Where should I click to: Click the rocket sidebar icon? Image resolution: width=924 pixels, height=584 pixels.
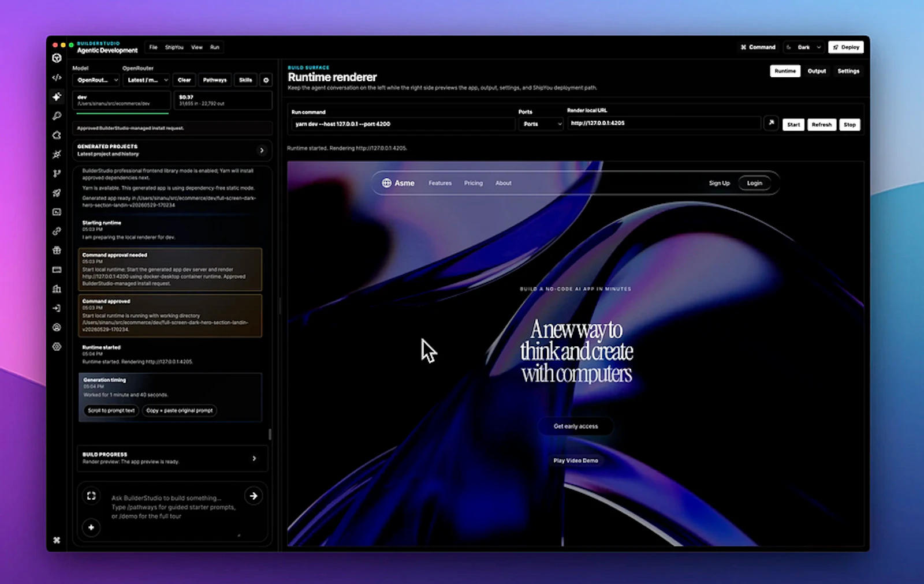[x=57, y=193]
